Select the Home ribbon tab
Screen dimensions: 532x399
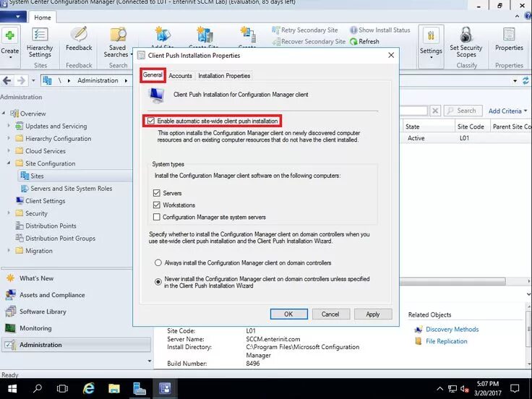point(43,17)
